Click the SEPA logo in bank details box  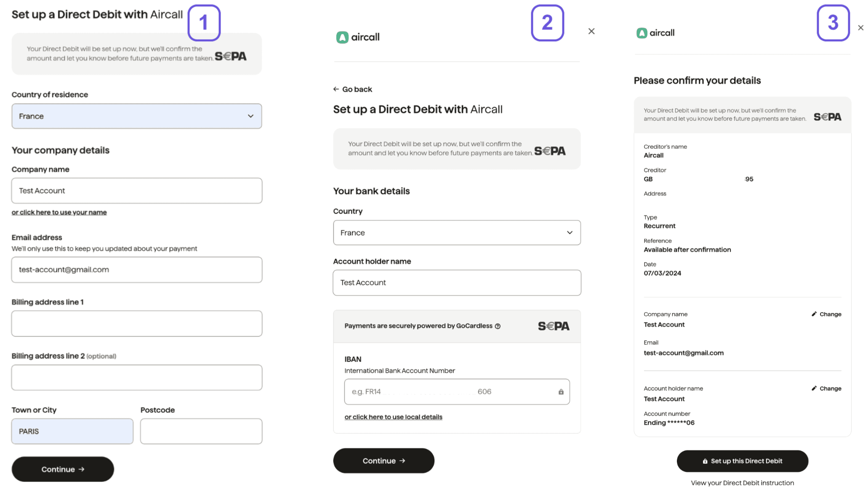(x=554, y=326)
